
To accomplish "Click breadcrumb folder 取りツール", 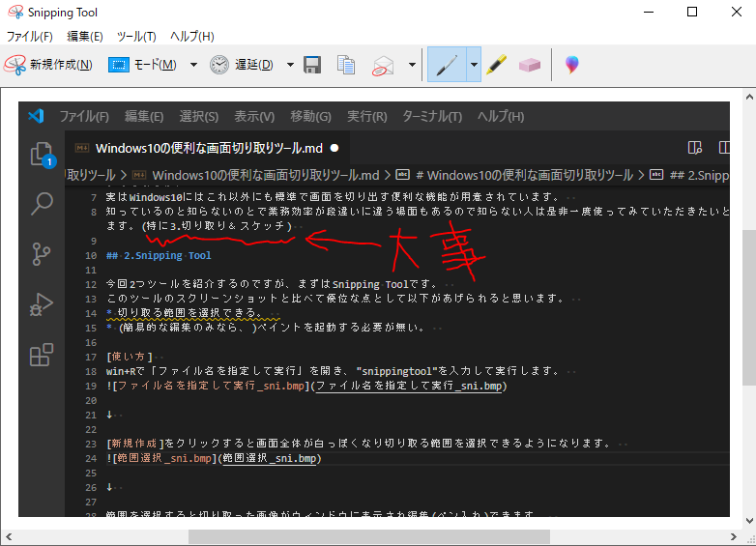I will [x=91, y=176].
